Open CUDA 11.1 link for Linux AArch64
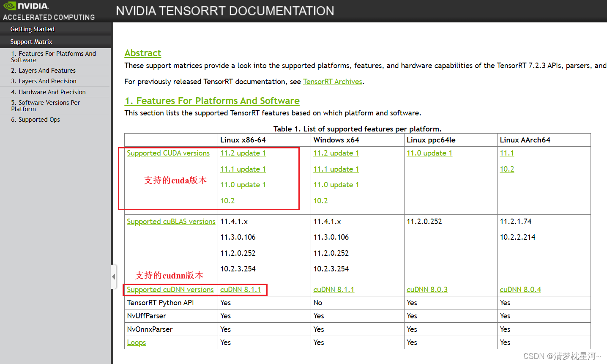This screenshot has width=607, height=364. pyautogui.click(x=507, y=153)
